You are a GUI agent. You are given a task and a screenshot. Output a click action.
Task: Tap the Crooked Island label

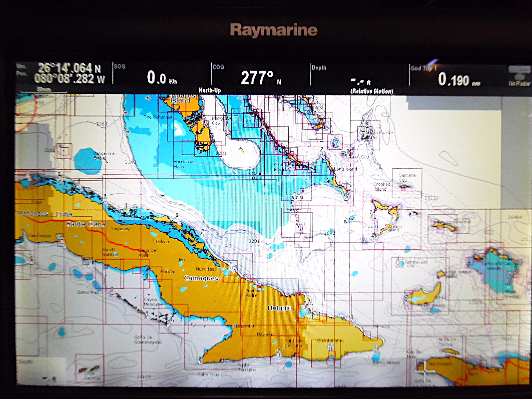(382, 187)
